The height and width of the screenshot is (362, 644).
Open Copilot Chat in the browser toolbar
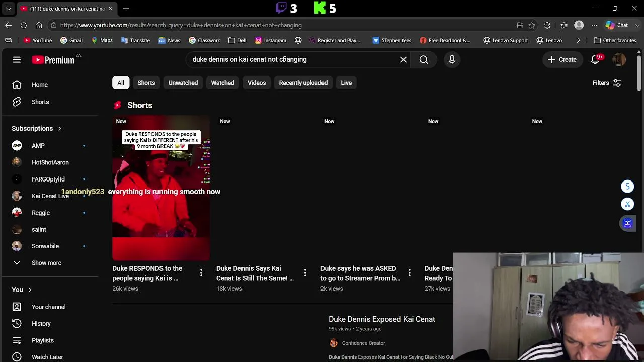[x=617, y=25]
